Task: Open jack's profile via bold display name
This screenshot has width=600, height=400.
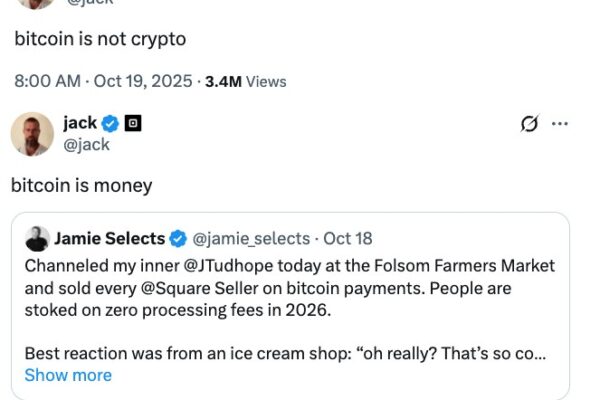Action: (80, 124)
